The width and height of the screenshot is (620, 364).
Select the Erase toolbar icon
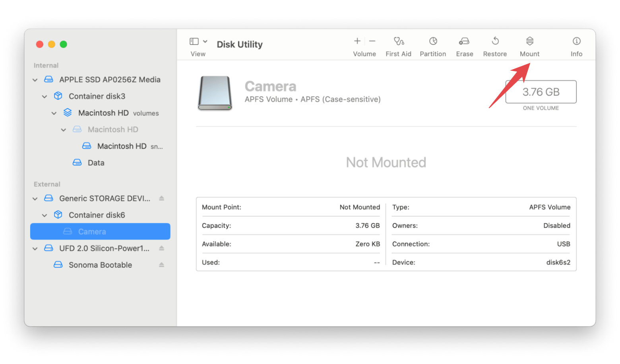[464, 41]
